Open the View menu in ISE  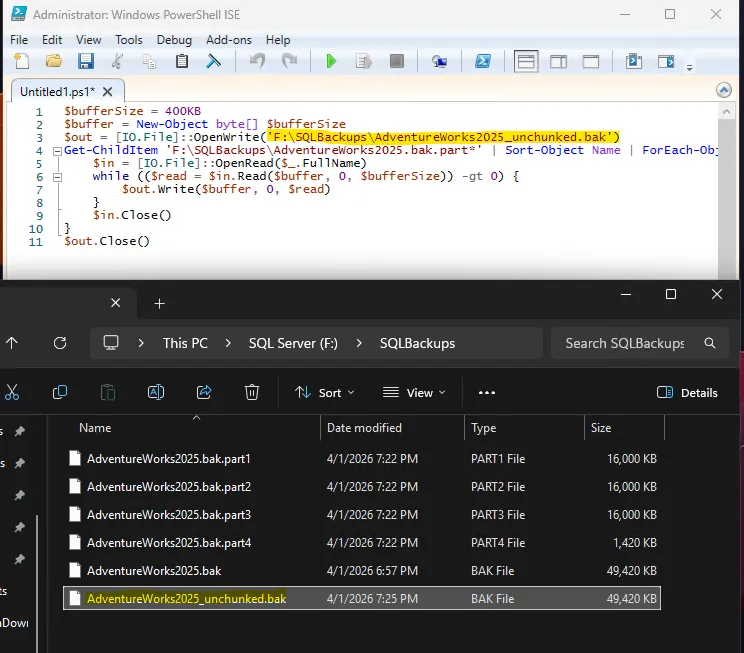[89, 40]
